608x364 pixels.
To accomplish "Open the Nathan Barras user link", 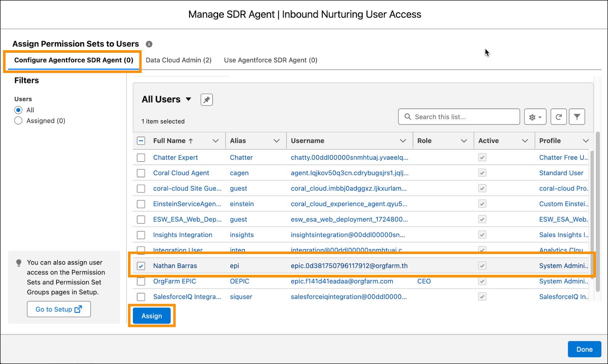I will [175, 266].
